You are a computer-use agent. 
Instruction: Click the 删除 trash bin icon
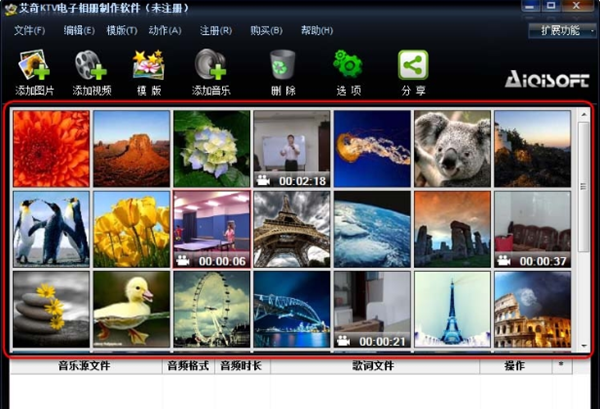tap(283, 64)
